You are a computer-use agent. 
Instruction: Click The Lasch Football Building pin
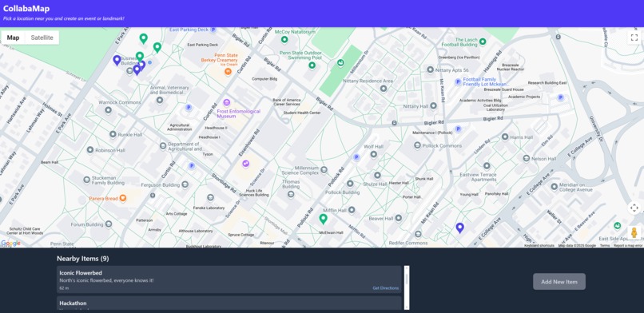(483, 42)
